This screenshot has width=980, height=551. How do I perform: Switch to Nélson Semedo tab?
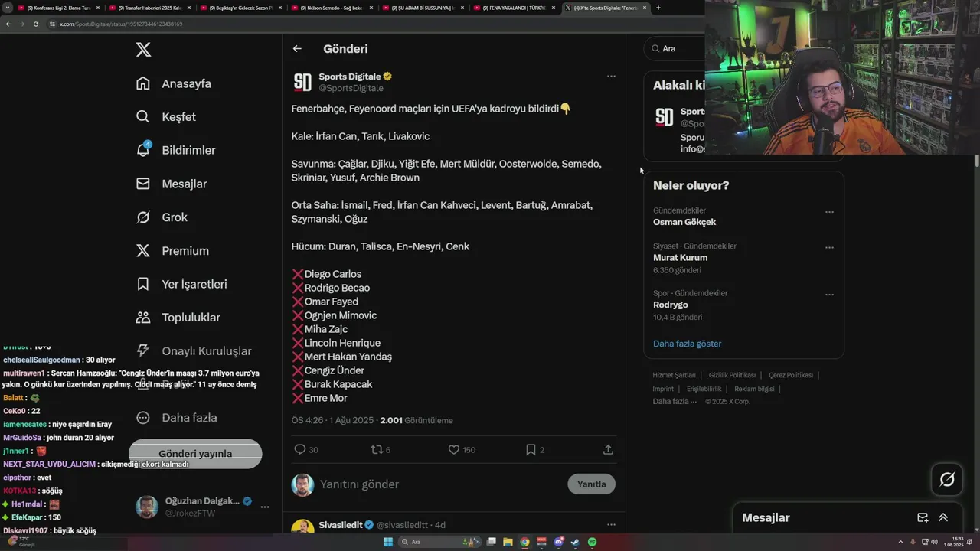point(332,8)
